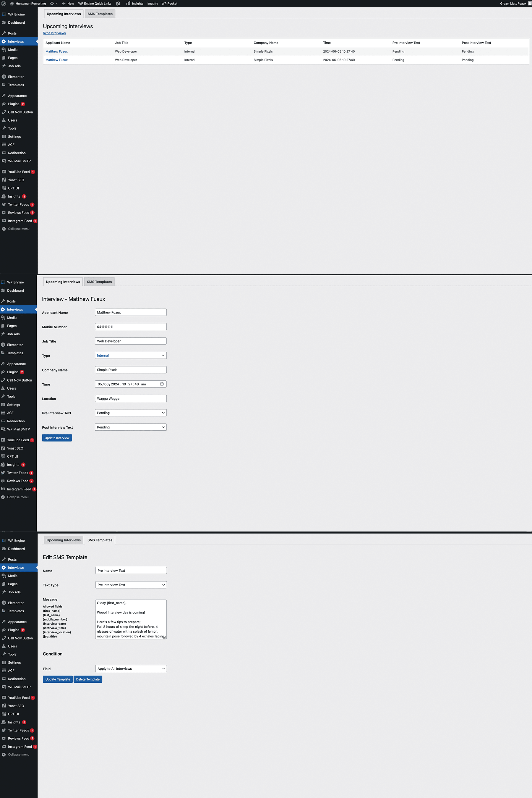Click the plus icon next to New
Image resolution: width=532 pixels, height=798 pixels.
click(x=64, y=3)
